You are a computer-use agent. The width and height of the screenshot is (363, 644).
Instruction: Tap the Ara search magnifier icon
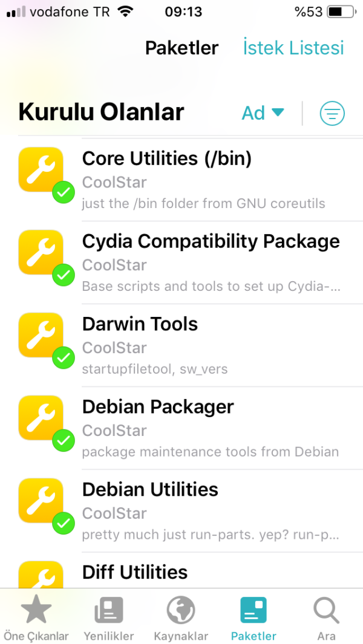pos(326,611)
